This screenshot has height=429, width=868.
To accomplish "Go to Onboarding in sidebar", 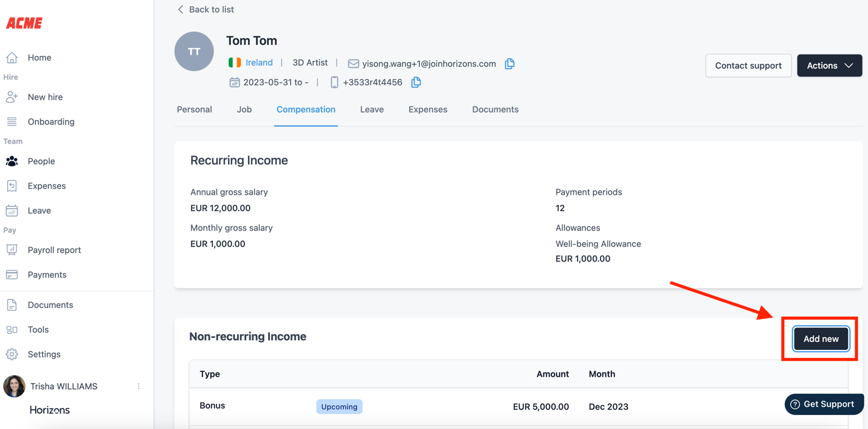I will (51, 122).
